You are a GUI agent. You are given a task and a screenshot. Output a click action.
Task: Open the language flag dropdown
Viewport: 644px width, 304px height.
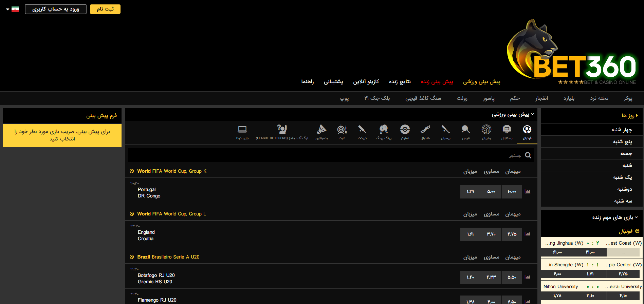(x=13, y=9)
